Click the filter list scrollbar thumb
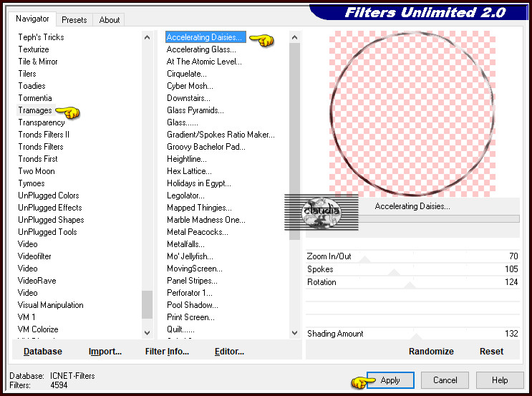 click(x=294, y=141)
